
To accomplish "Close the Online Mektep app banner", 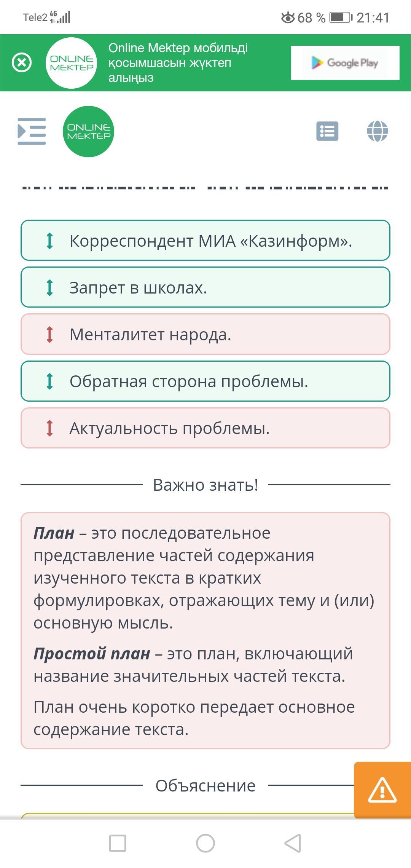I will (22, 62).
